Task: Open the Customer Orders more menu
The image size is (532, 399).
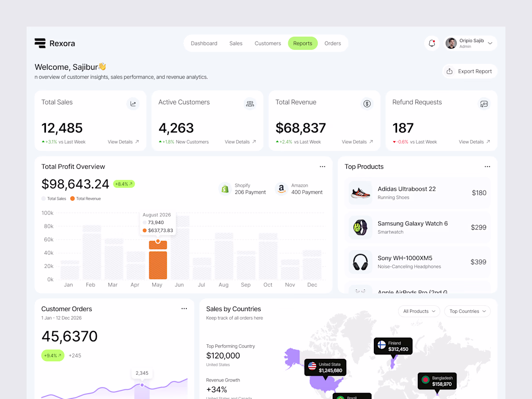Action: [184, 309]
